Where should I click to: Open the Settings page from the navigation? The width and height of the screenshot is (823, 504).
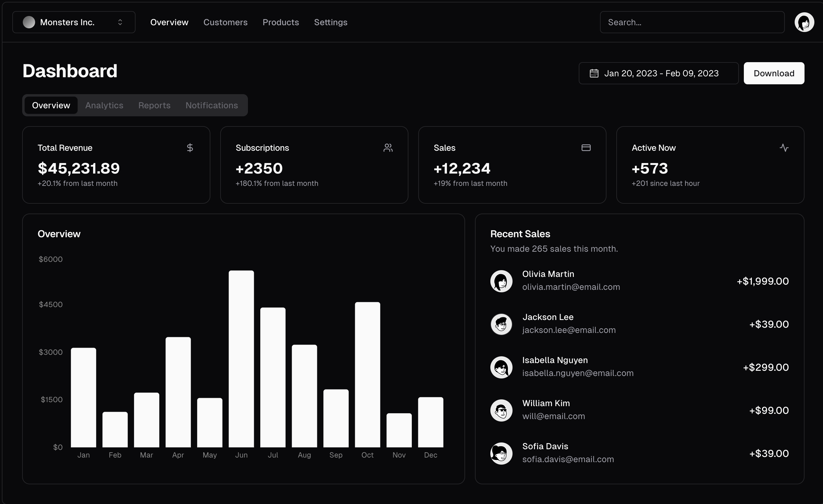[331, 22]
